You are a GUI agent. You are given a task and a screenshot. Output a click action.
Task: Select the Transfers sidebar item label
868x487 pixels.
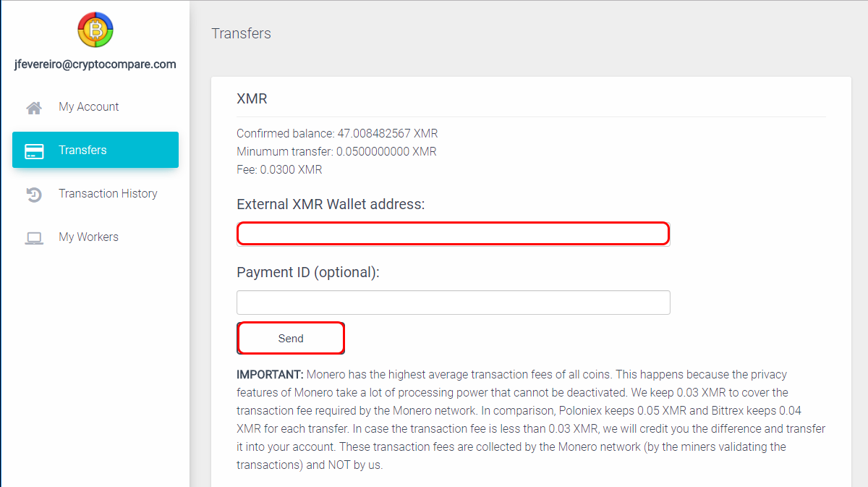[x=82, y=150]
